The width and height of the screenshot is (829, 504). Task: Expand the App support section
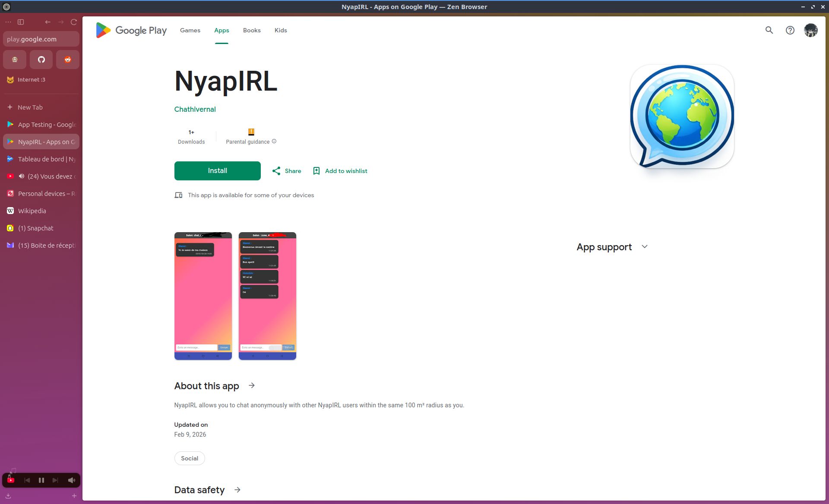pos(645,247)
